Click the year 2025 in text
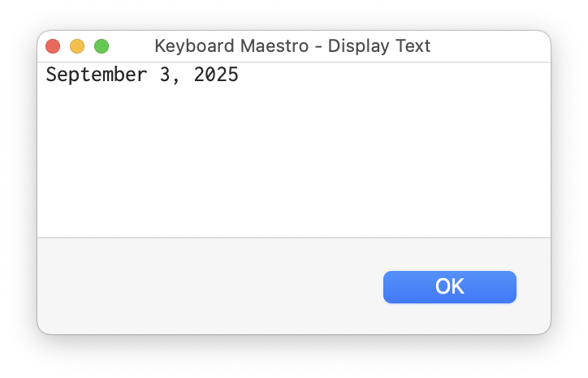 [216, 75]
